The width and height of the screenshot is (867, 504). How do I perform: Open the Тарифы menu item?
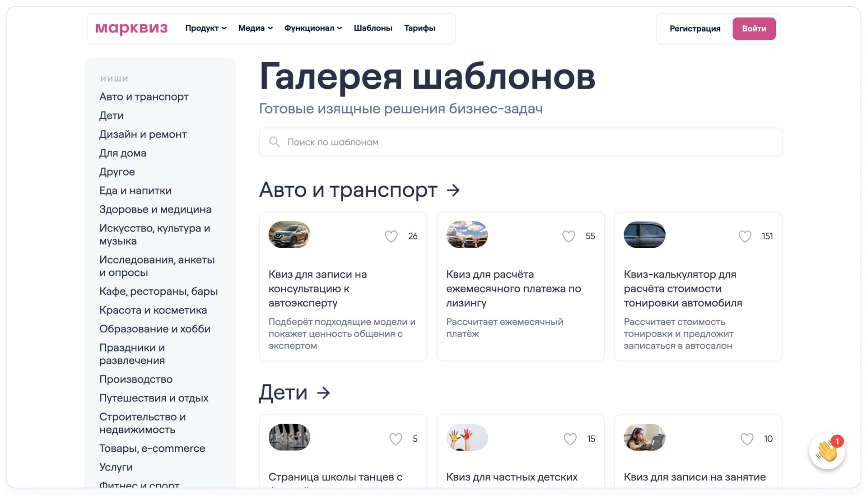click(420, 28)
